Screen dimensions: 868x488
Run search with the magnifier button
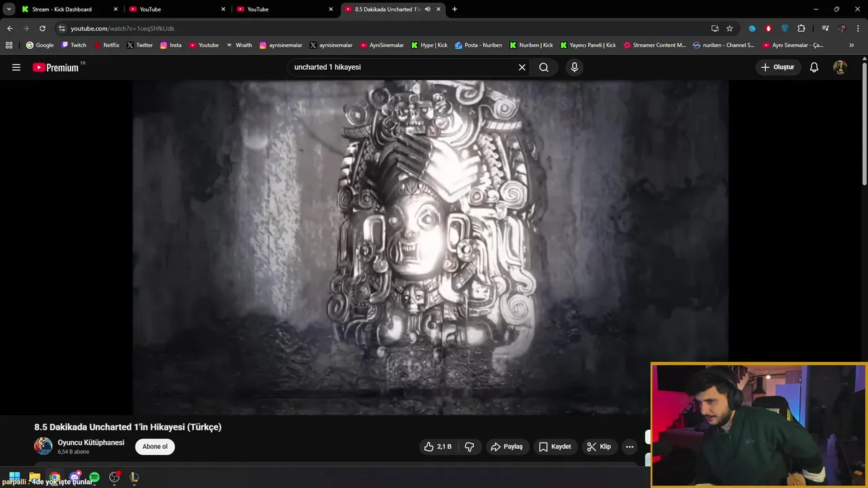click(x=544, y=67)
